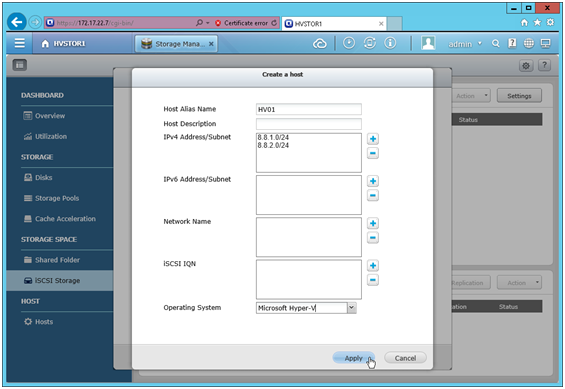Click the browser address URL field
This screenshot has width=565, height=389.
pyautogui.click(x=124, y=23)
